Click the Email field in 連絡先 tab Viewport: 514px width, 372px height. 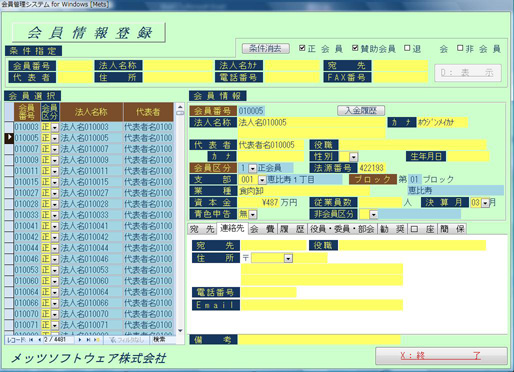322,305
